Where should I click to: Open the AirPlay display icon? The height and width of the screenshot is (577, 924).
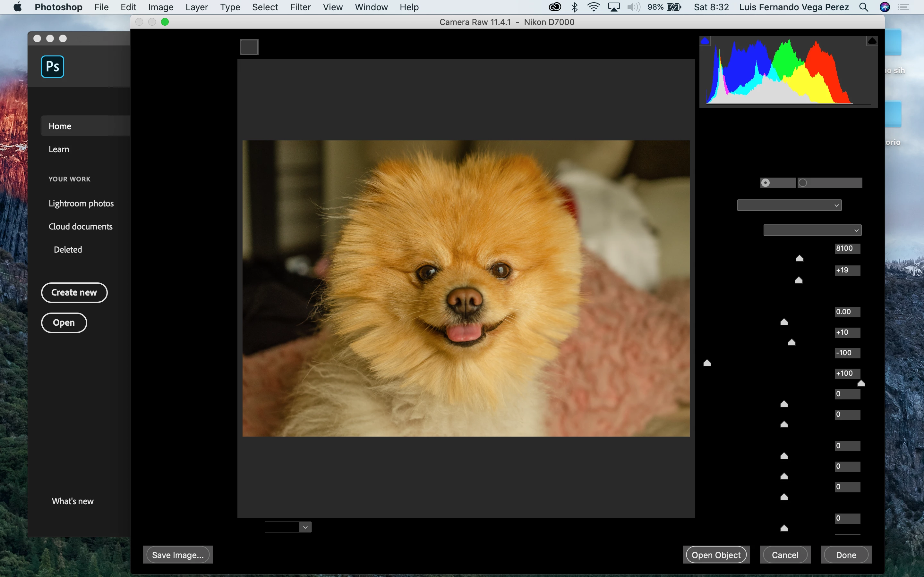[613, 7]
